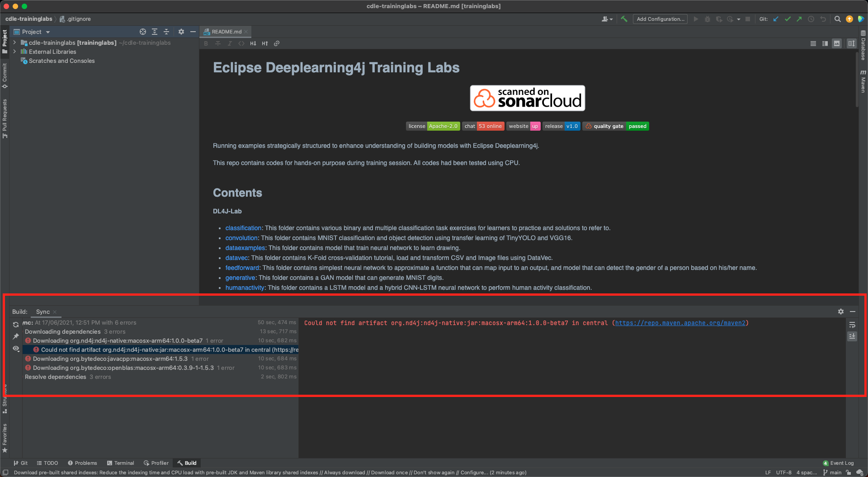Click the datavec folder link

[236, 258]
